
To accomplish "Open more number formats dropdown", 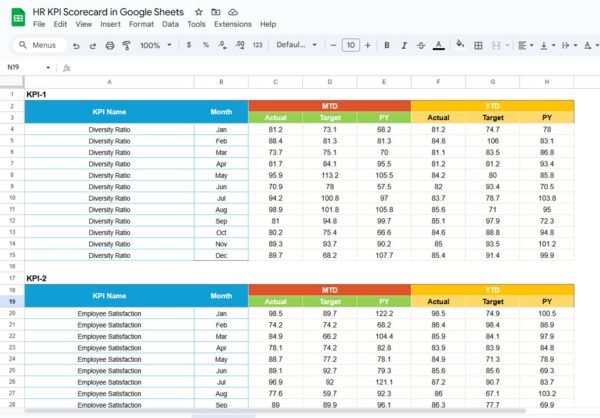I will click(x=257, y=45).
